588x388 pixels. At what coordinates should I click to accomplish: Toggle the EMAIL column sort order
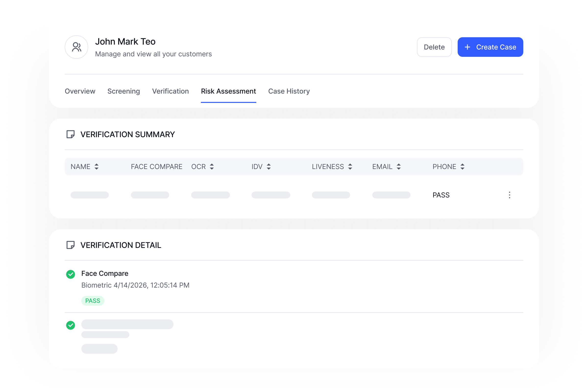399,167
